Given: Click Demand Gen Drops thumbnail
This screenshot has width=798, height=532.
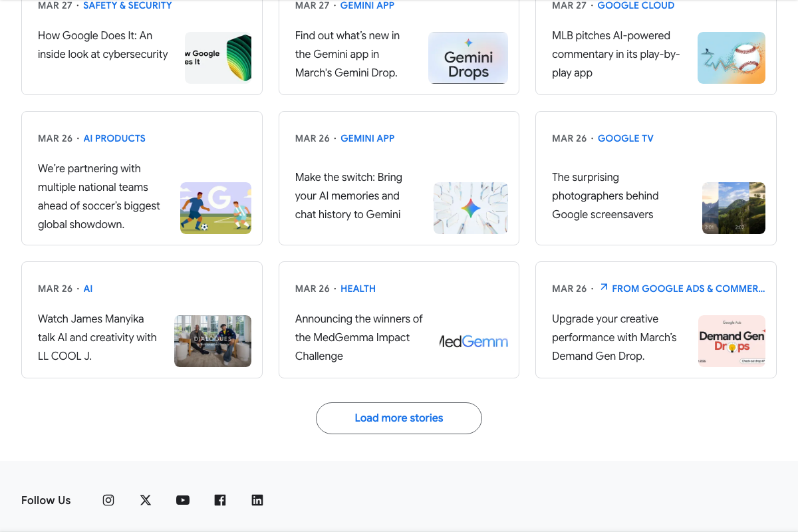Looking at the screenshot, I should coord(731,341).
